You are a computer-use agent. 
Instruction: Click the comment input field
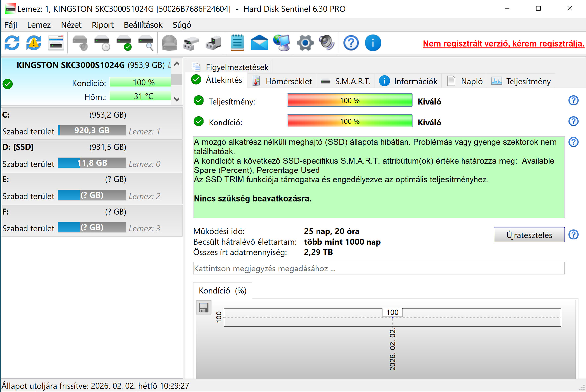379,268
